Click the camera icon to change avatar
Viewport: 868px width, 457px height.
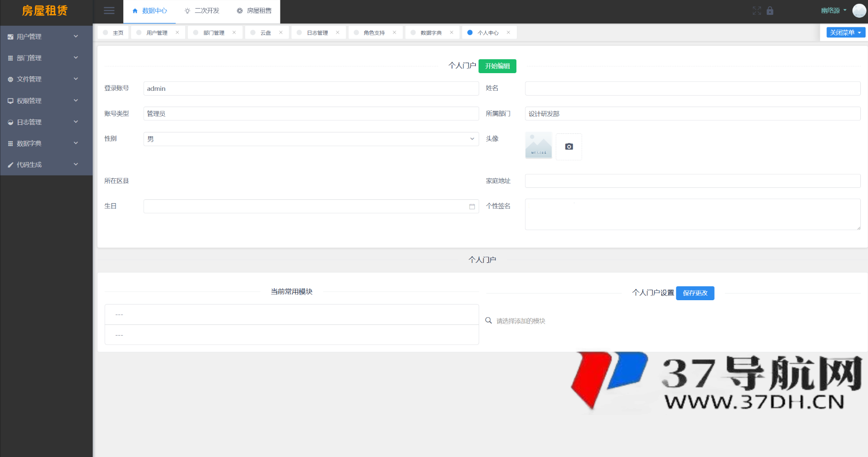click(x=568, y=146)
